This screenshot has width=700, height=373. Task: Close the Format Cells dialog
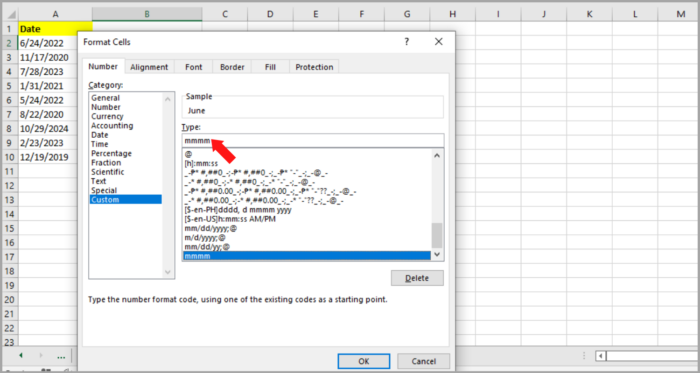tap(439, 41)
